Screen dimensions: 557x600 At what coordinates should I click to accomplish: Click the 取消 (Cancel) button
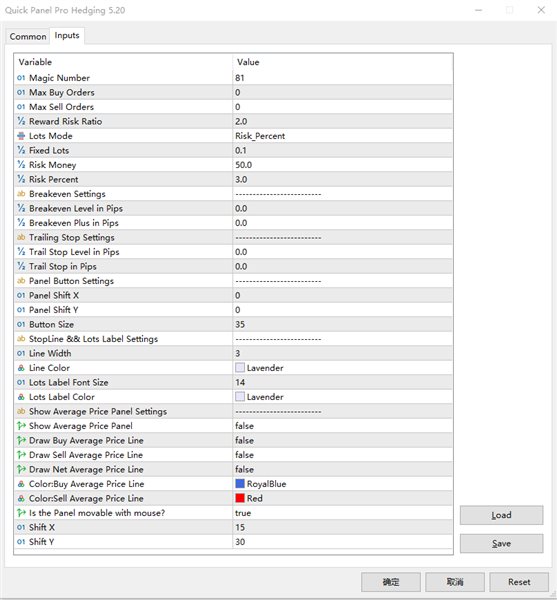click(455, 582)
